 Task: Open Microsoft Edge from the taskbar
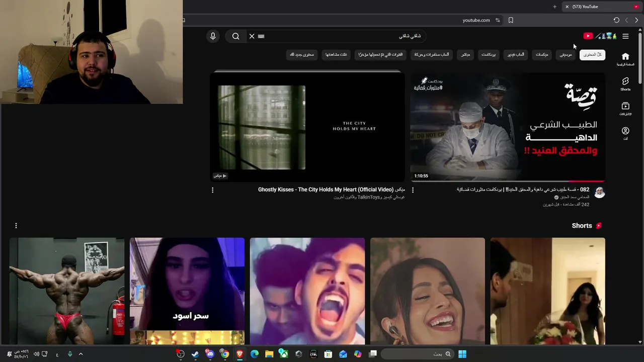(255, 354)
